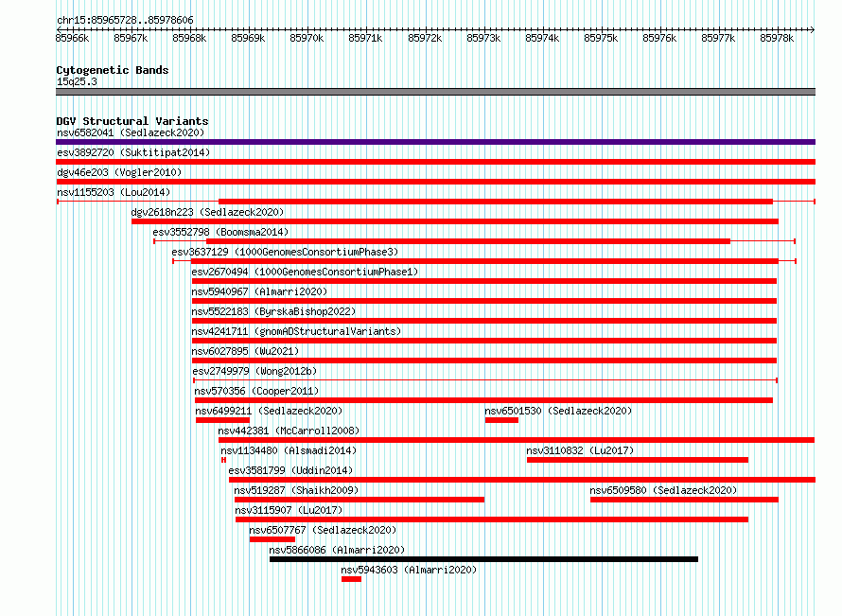Click nsv6499211 (Sedlazeck2020) label
Image resolution: width=842 pixels, height=616 pixels.
click(x=269, y=411)
